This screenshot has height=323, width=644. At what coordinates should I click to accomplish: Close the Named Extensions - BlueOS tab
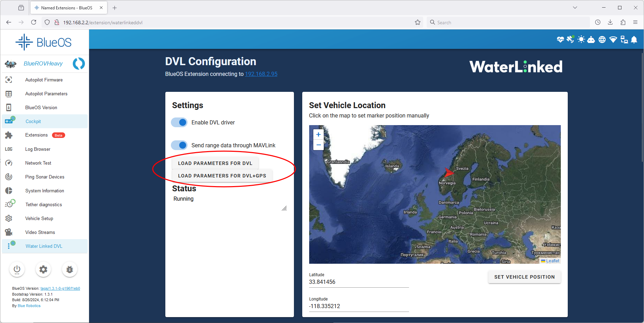(101, 8)
